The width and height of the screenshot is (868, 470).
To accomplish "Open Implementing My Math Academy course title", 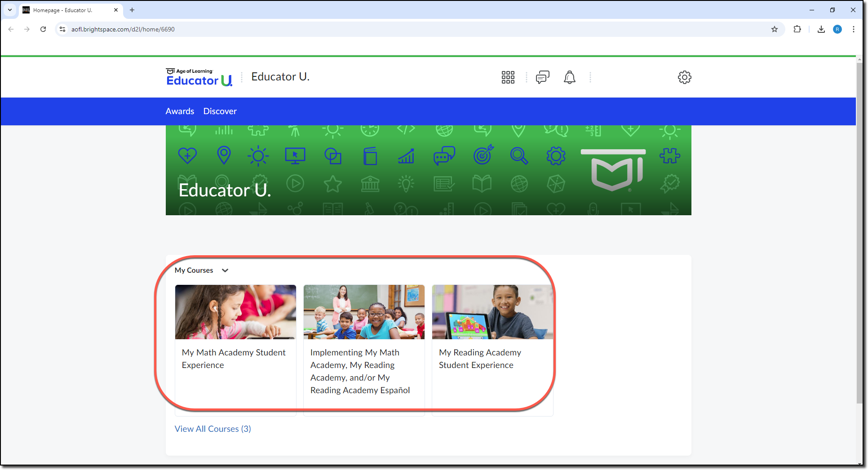I will [360, 372].
